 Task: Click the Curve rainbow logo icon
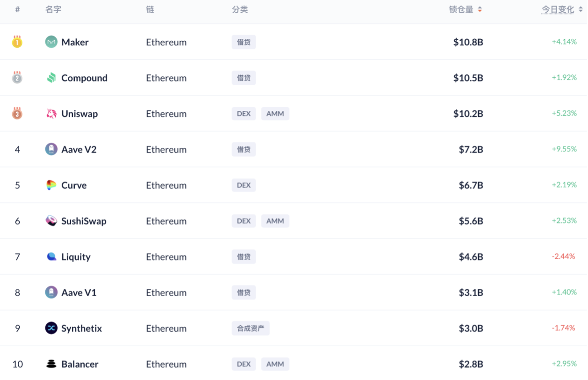pyautogui.click(x=51, y=185)
